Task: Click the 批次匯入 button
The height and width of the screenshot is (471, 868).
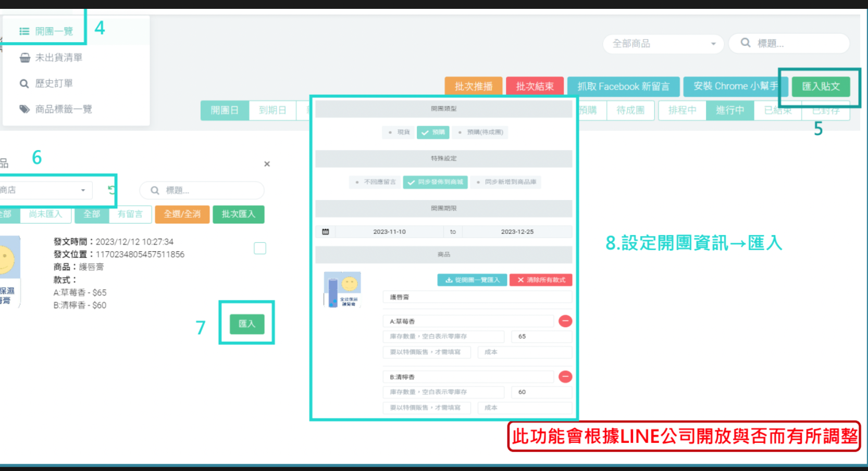Action: coord(239,214)
